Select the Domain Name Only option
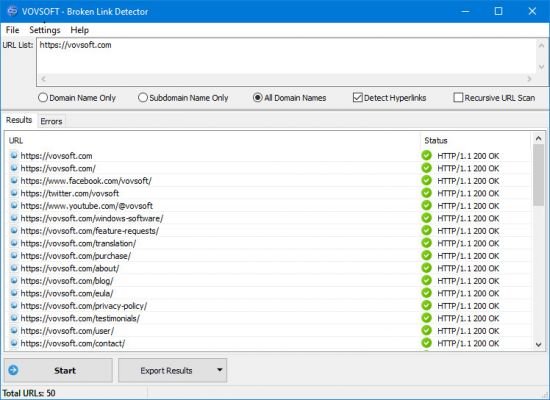Screen dimensions: 550x400 pos(77,98)
